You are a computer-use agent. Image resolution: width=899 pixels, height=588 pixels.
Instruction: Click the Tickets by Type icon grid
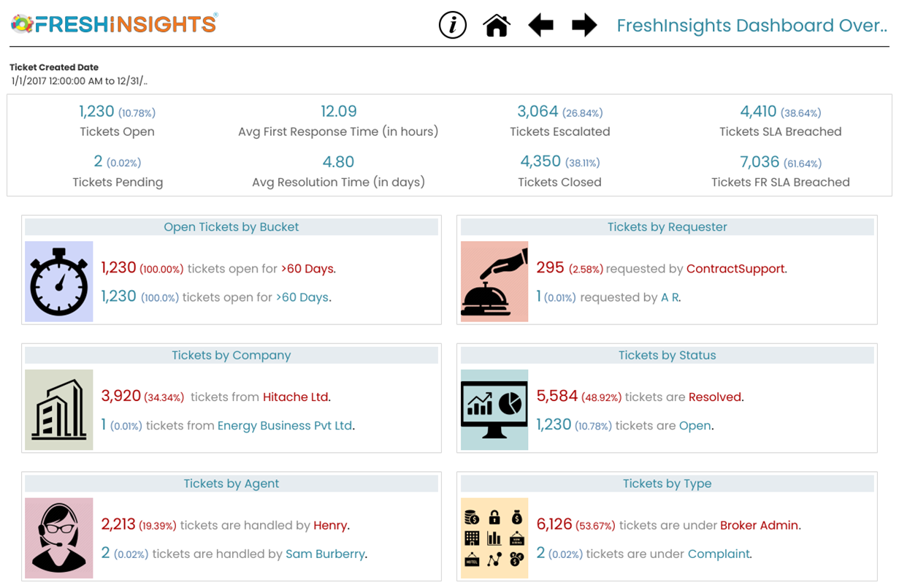click(494, 538)
